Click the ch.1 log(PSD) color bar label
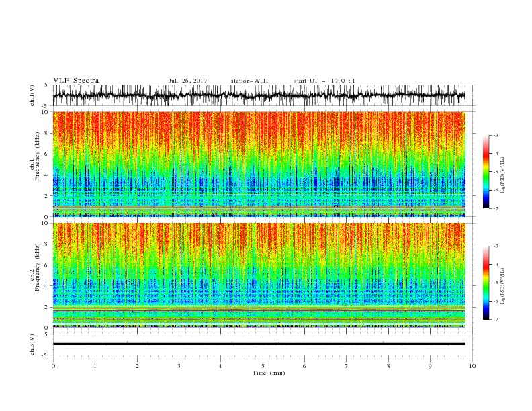Image resolution: width=532 pixels, height=411 pixels. point(503,175)
